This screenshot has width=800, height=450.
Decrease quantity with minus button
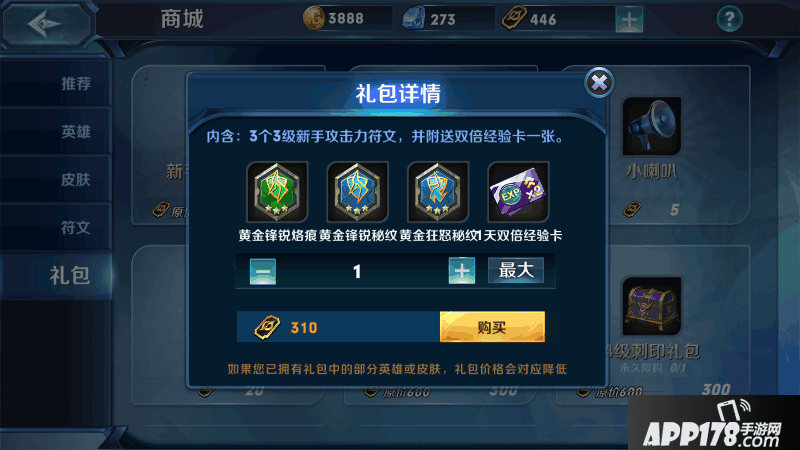(263, 271)
